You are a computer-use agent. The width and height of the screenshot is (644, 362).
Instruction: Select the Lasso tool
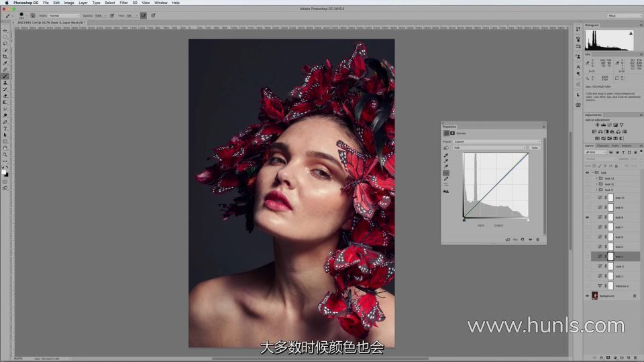tap(5, 44)
